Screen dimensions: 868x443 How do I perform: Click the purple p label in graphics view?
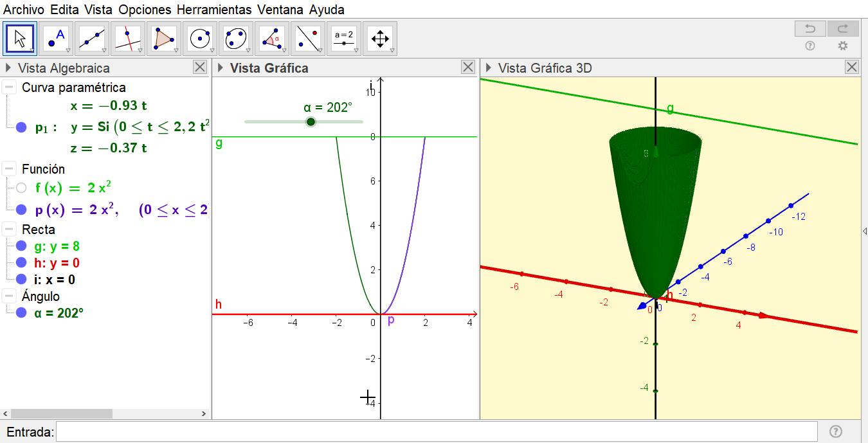coord(391,320)
